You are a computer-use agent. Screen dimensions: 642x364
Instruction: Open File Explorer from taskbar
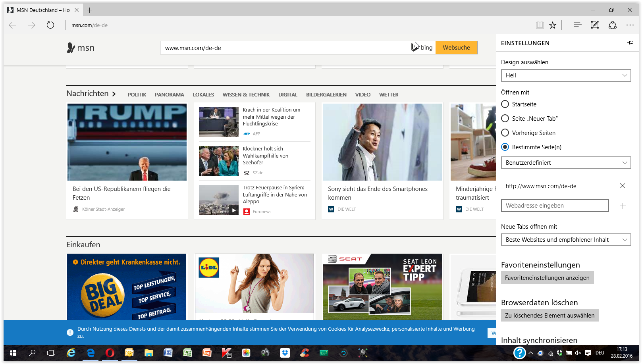149,352
